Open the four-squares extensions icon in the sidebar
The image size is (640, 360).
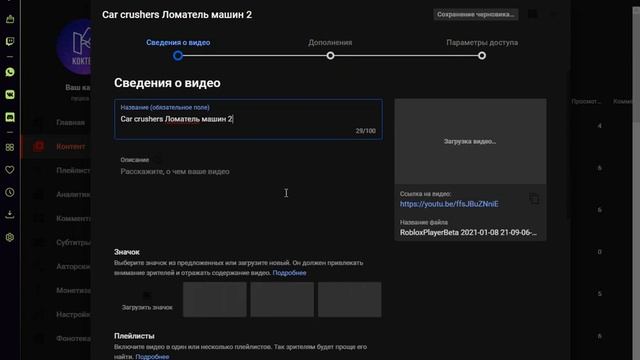(10, 147)
